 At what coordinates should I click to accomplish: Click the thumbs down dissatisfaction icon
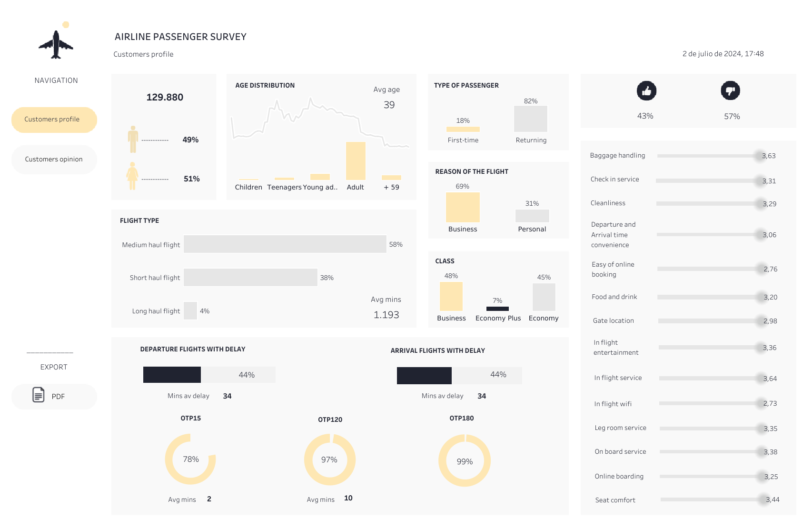(730, 91)
